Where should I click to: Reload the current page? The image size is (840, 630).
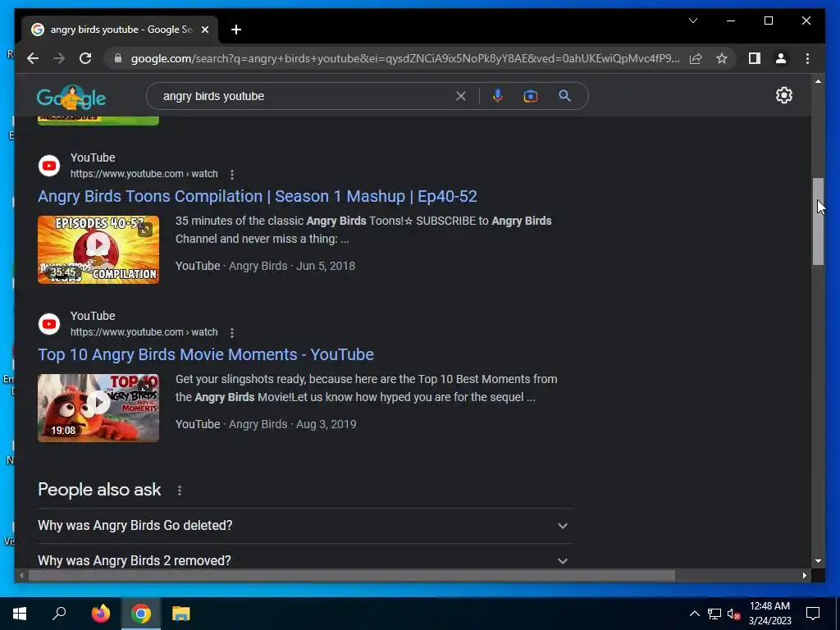(x=85, y=58)
